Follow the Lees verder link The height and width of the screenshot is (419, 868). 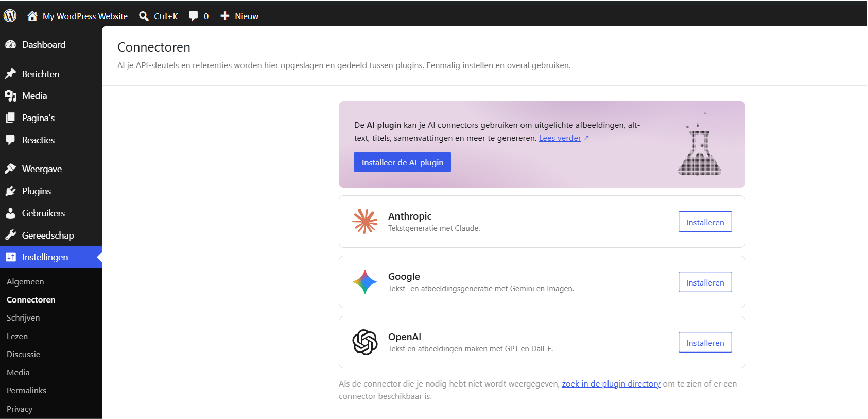(560, 138)
